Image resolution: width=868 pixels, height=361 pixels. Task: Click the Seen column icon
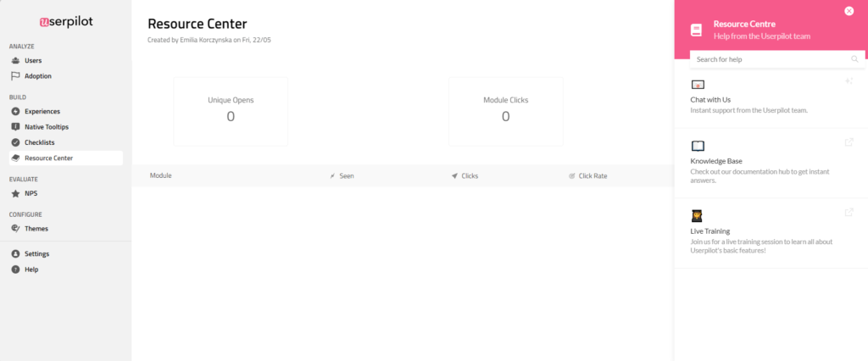pyautogui.click(x=332, y=175)
